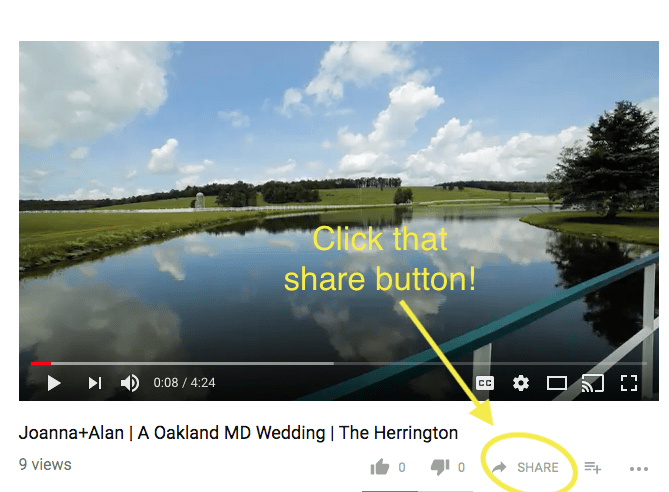The height and width of the screenshot is (492, 669).
Task: Click the SHARE button
Action: [526, 467]
